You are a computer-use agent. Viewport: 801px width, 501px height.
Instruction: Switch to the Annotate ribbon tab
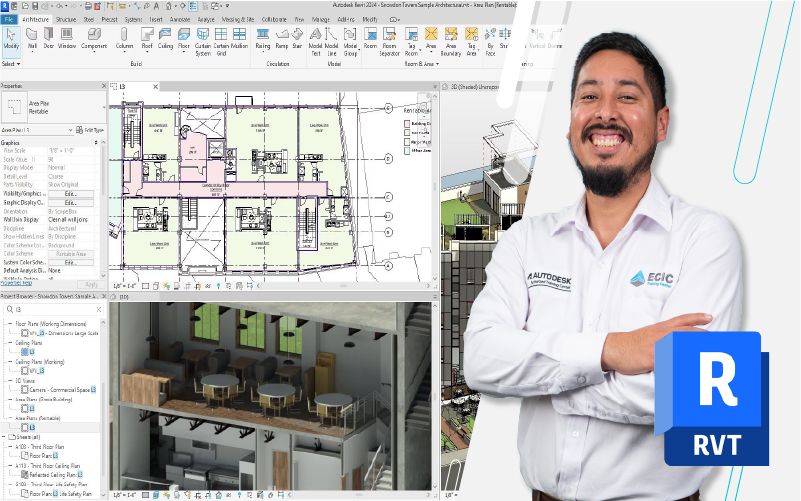coord(179,19)
